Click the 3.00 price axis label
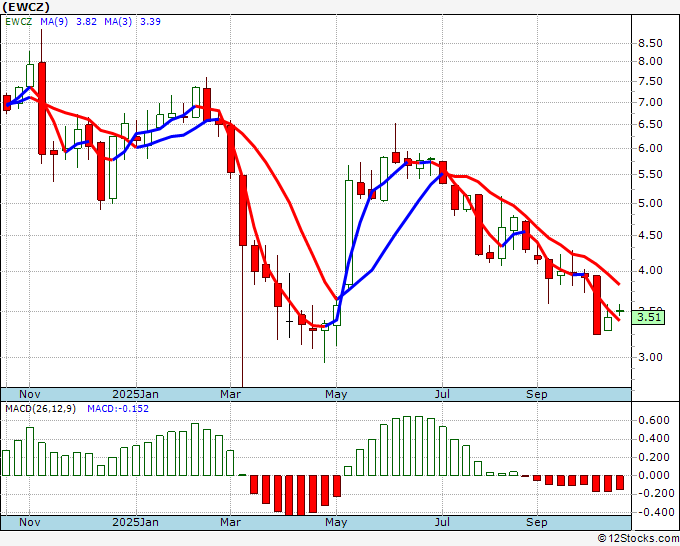Screen dimensions: 680x546 point(649,357)
